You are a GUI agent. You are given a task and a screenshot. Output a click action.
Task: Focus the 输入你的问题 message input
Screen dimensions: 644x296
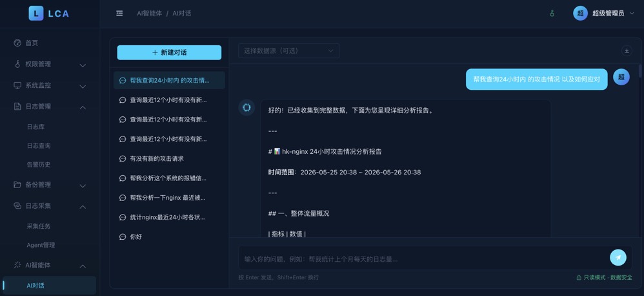point(423,259)
